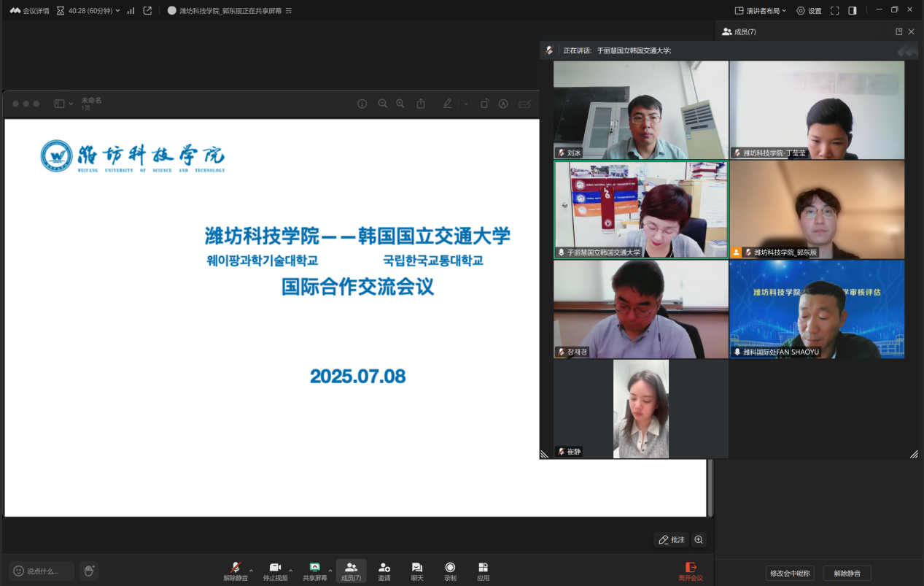
Task: Enter fullscreen mode from top bar
Action: click(834, 11)
